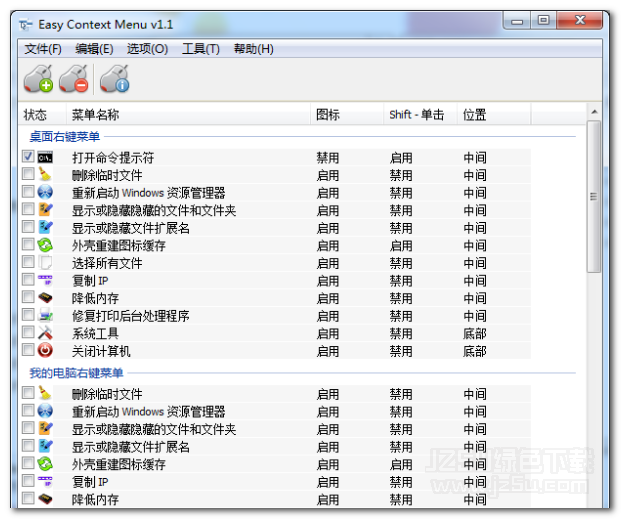The height and width of the screenshot is (519, 621).
Task: Enable the 修复打印后台处理程序 checkbox
Action: point(28,315)
